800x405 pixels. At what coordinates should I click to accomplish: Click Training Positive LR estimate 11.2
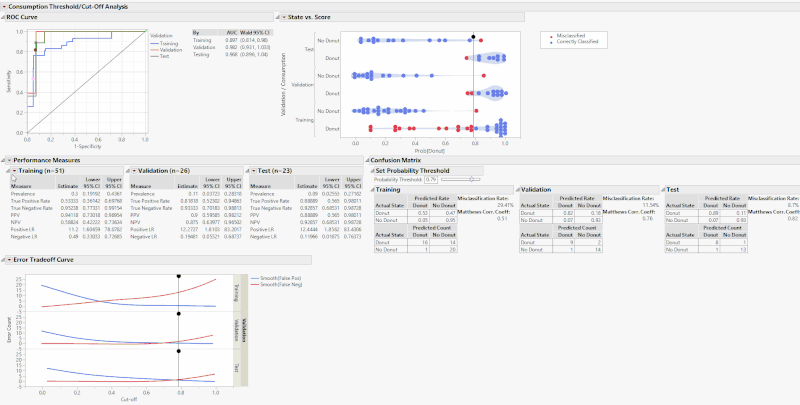(x=74, y=230)
